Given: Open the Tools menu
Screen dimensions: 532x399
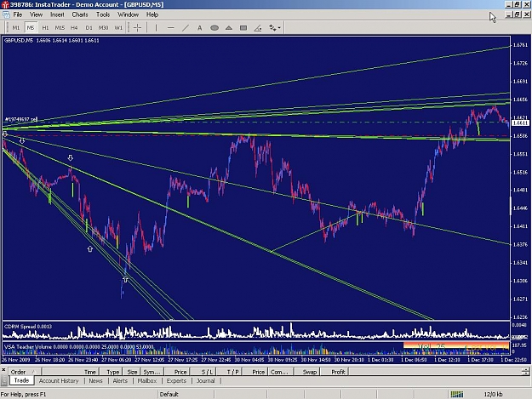Looking at the screenshot, I should [x=103, y=14].
